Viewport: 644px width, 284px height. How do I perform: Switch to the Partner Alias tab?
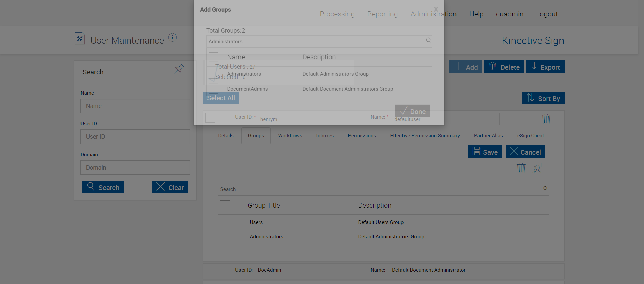(x=488, y=136)
